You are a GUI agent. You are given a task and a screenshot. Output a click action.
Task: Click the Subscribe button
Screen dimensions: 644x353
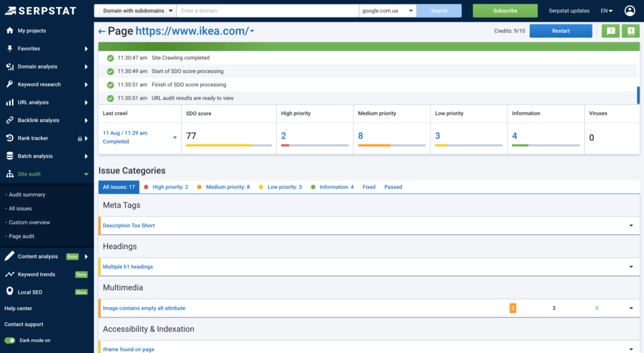tap(505, 11)
